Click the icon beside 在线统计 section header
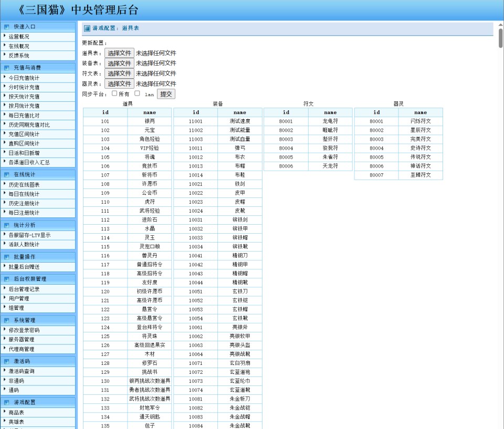This screenshot has height=429, width=504. pos(6,174)
